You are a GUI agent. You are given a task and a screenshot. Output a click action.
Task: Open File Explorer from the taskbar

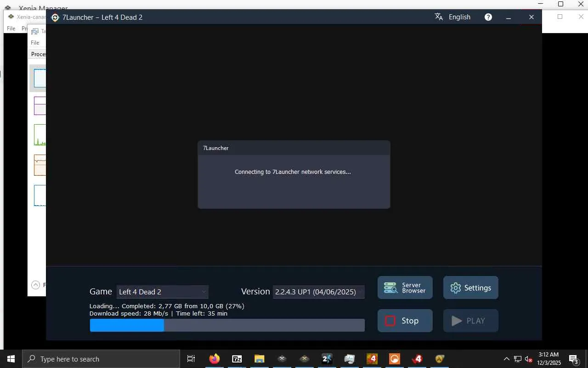coord(260,359)
